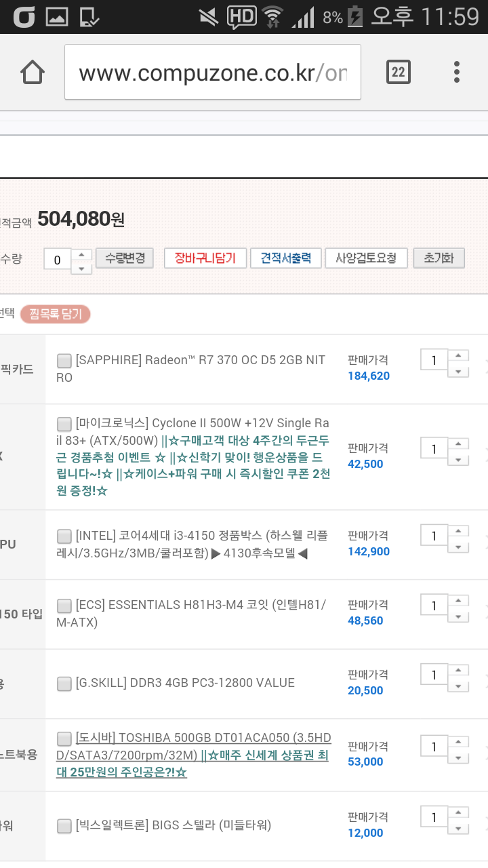Increase quantity for Cyclone II 500W

point(459,443)
